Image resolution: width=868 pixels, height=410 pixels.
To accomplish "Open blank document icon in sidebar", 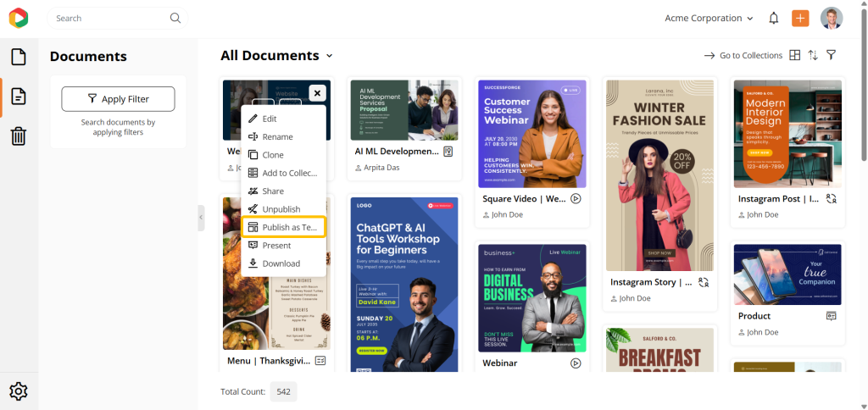I will click(x=19, y=58).
